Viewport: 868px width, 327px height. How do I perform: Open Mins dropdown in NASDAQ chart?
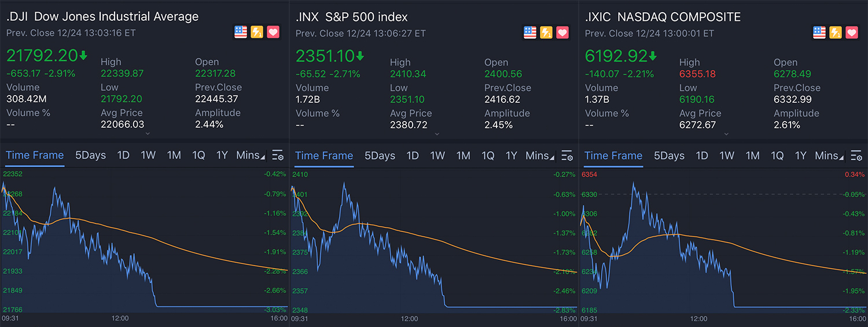click(829, 155)
